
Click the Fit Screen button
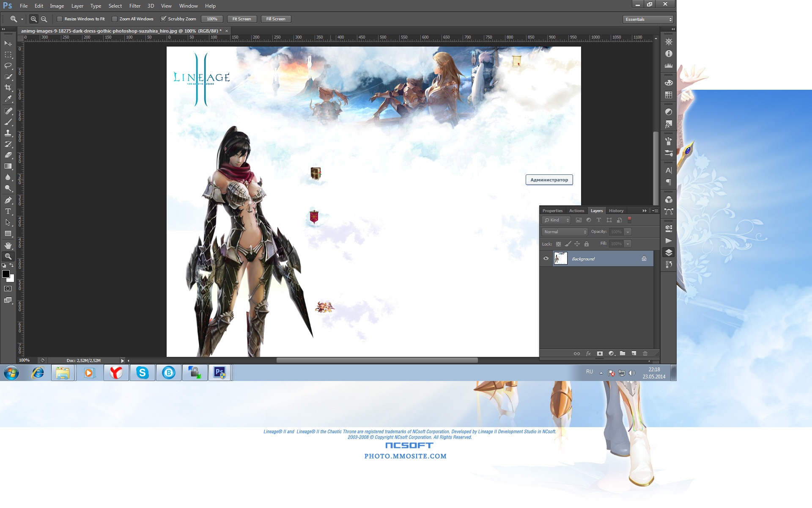pos(241,19)
